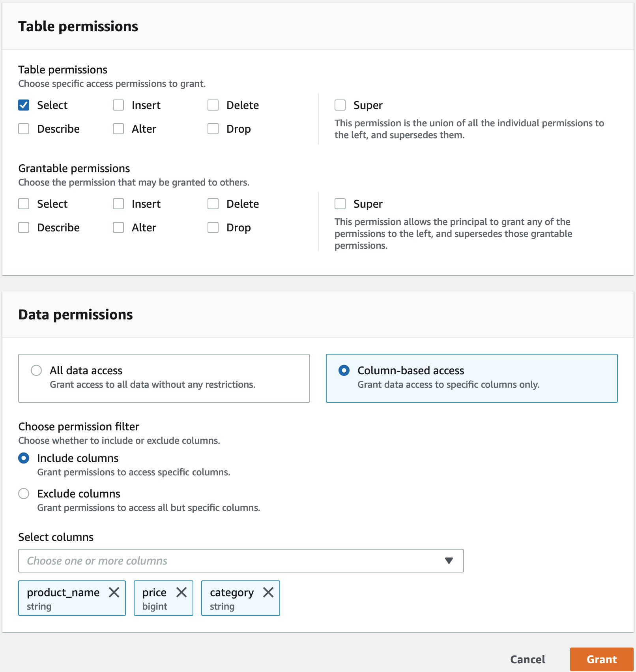
Task: Switch to Exclude columns filter
Action: 24,494
